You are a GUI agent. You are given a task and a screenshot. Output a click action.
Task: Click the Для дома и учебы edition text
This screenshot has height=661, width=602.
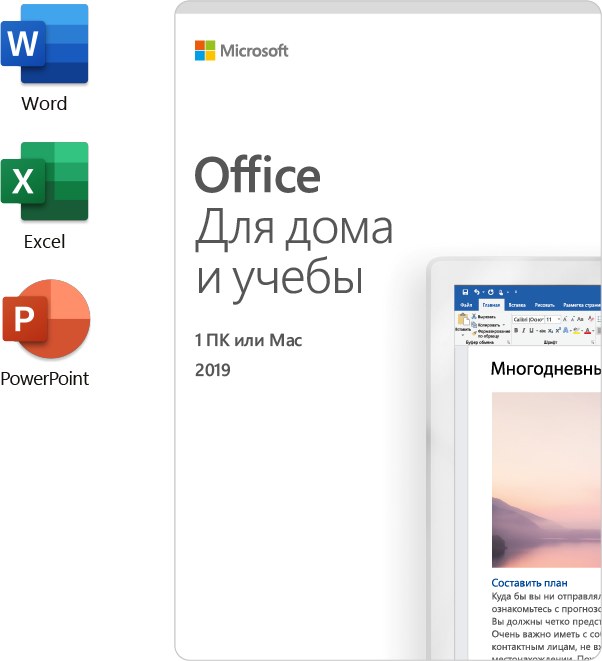[x=294, y=254]
